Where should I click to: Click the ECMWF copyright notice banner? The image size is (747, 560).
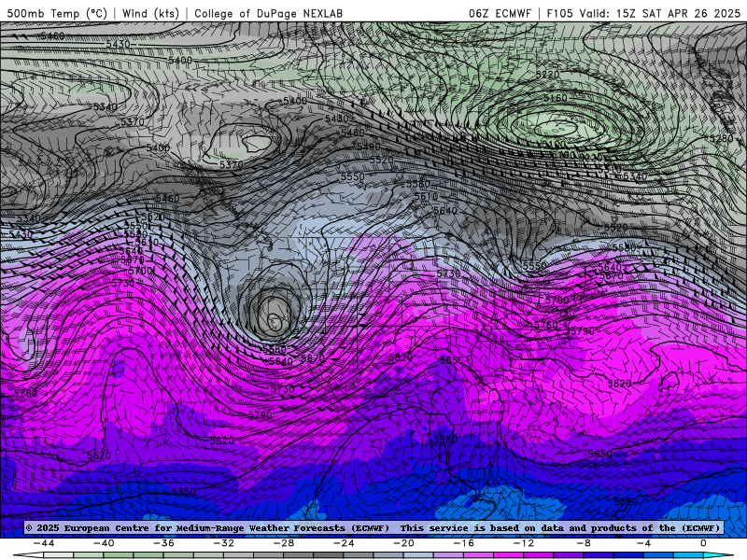coord(373,527)
